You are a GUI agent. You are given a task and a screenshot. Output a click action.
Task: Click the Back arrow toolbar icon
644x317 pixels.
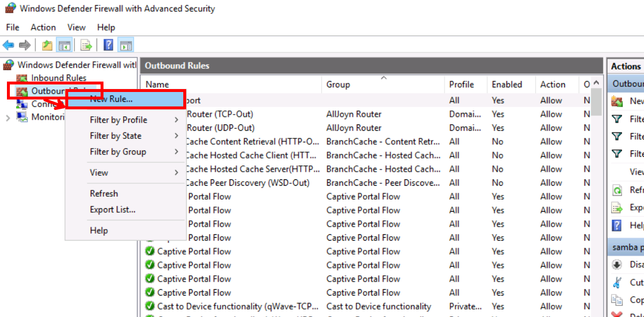(x=8, y=45)
